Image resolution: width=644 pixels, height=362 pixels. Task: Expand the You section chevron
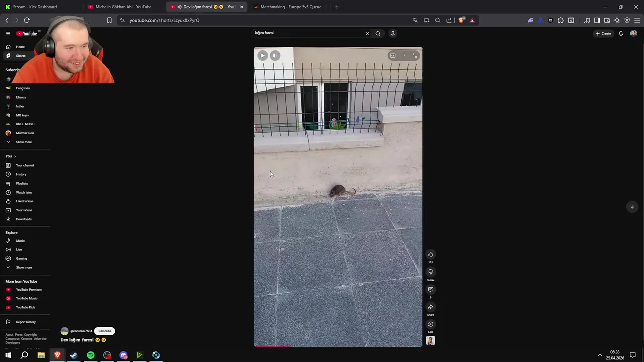(15, 156)
